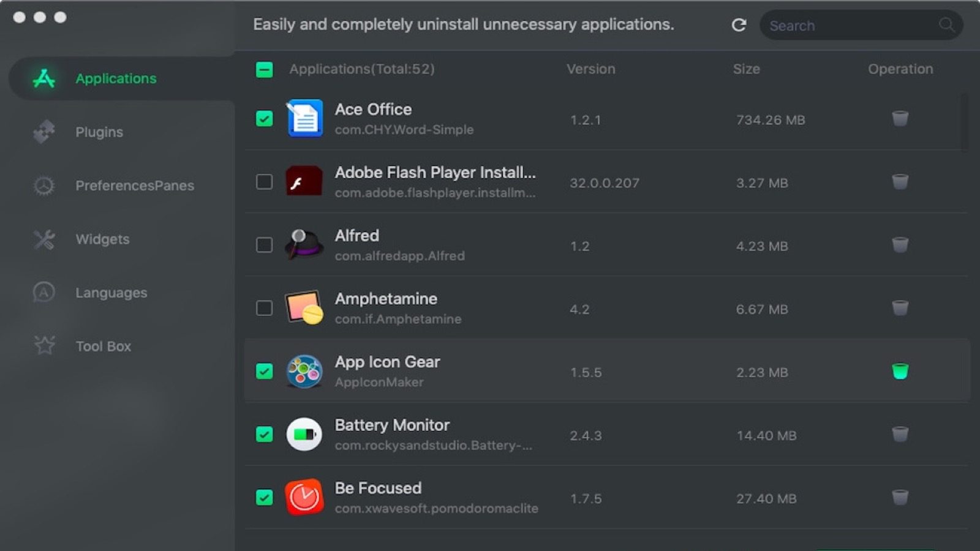Open the Applications section
Image resolution: width=980 pixels, height=551 pixels.
click(x=122, y=78)
